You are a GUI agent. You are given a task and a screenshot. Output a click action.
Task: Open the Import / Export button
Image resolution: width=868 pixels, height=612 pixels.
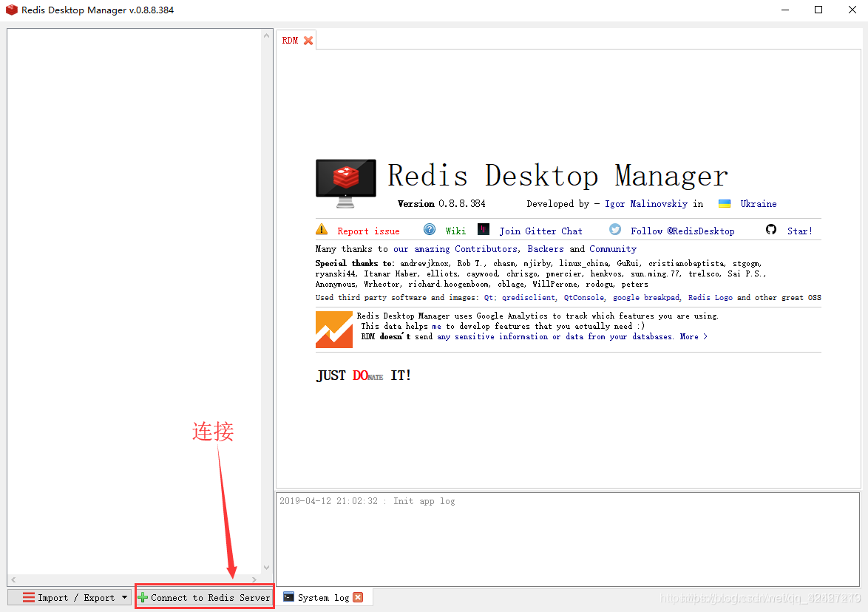coord(69,598)
